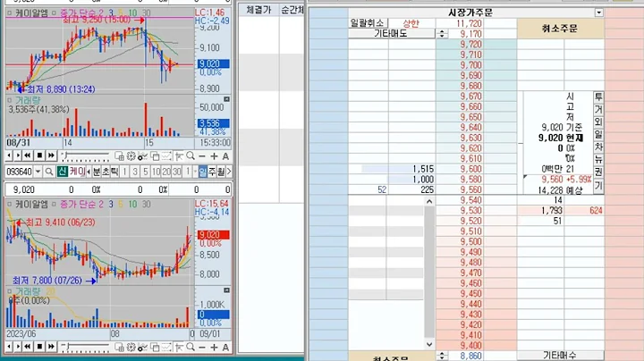The height and width of the screenshot is (361, 644).
Task: Zoom out with minus icon on daily chart
Action: point(201,348)
